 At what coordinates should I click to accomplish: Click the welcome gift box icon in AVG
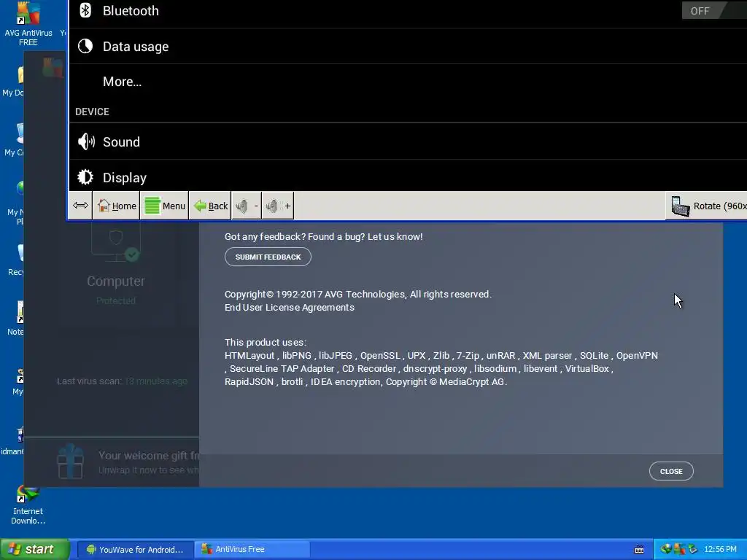coord(71,461)
